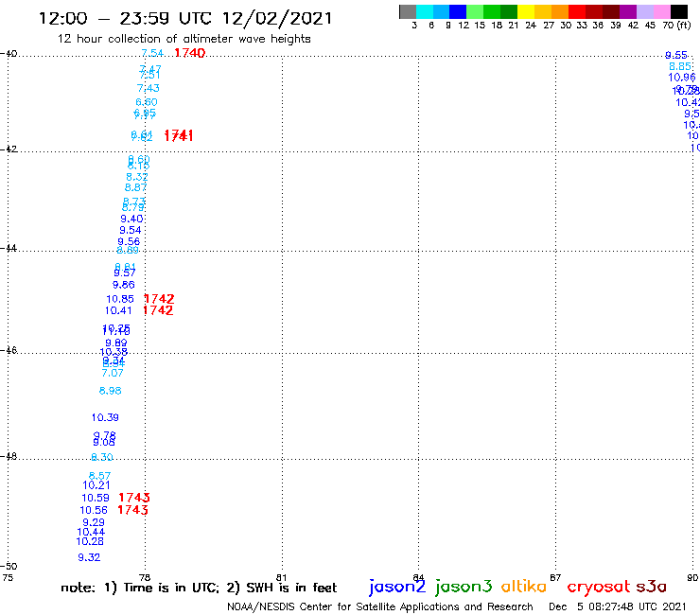Click the wave height value '7.54'

[x=152, y=53]
